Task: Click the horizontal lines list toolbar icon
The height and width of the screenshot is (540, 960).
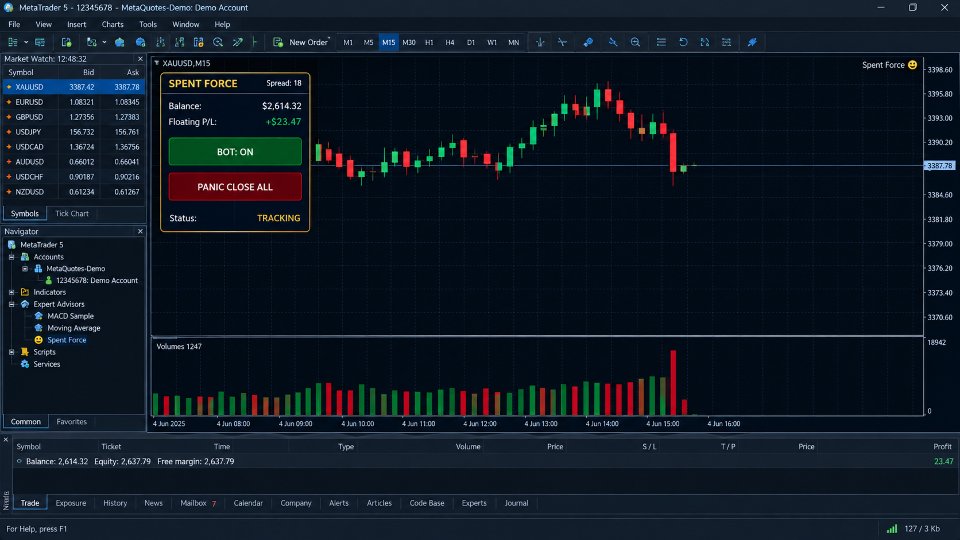Action: point(661,42)
